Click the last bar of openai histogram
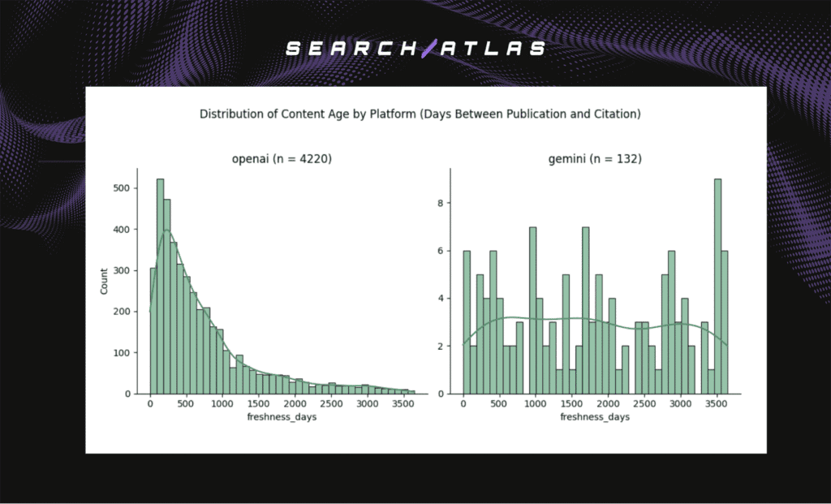Screen dimensions: 831x504 [411, 391]
